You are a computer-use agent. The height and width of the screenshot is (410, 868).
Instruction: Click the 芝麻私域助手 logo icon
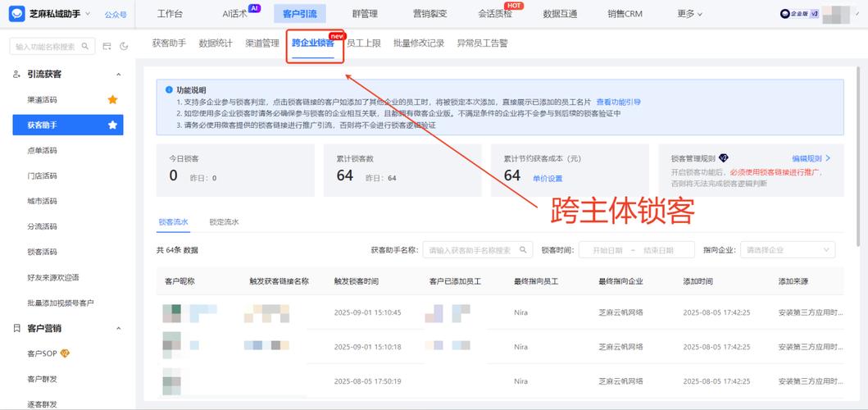(x=17, y=14)
